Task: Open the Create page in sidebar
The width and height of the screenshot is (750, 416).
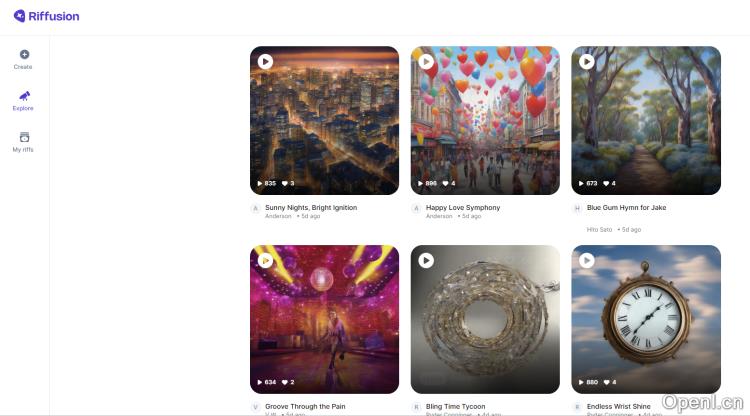Action: tap(24, 59)
